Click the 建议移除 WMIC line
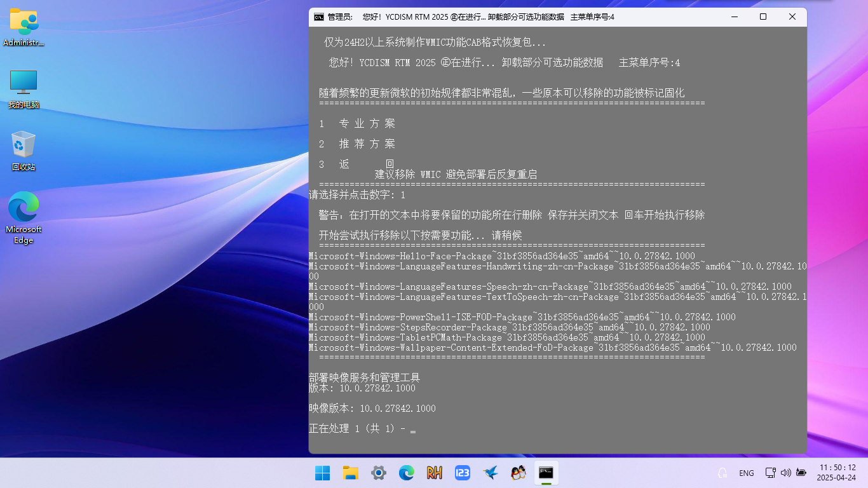868x488 pixels. click(456, 174)
